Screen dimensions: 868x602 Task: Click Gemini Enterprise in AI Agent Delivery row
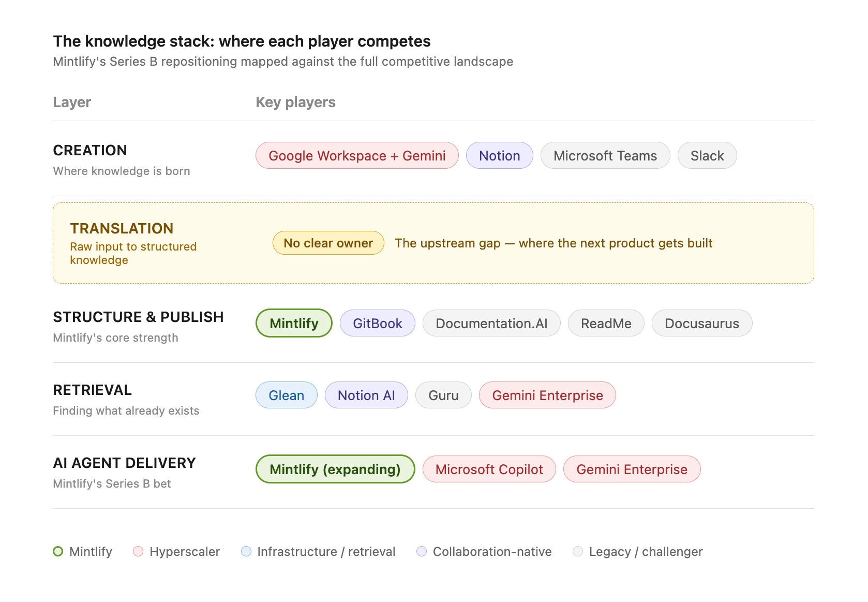(x=632, y=469)
